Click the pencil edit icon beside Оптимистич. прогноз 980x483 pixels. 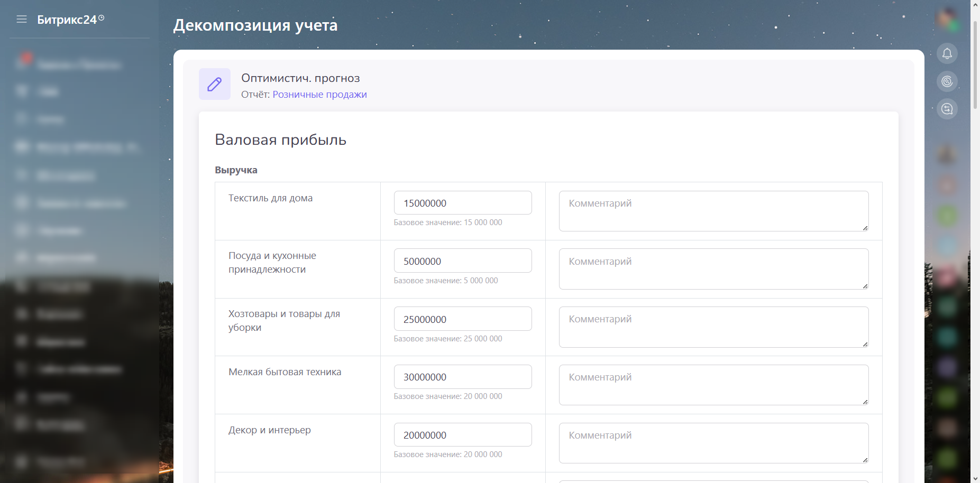[x=214, y=84]
